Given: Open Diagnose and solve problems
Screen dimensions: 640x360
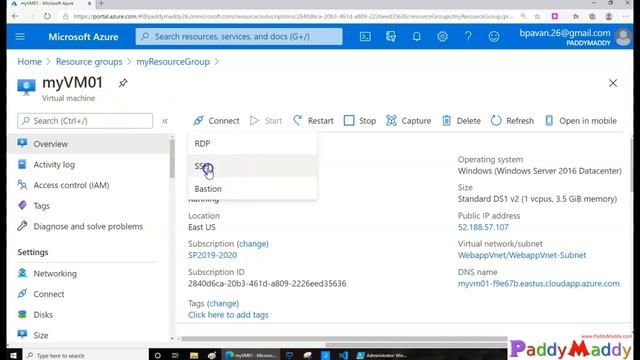Looking at the screenshot, I should pyautogui.click(x=89, y=227).
